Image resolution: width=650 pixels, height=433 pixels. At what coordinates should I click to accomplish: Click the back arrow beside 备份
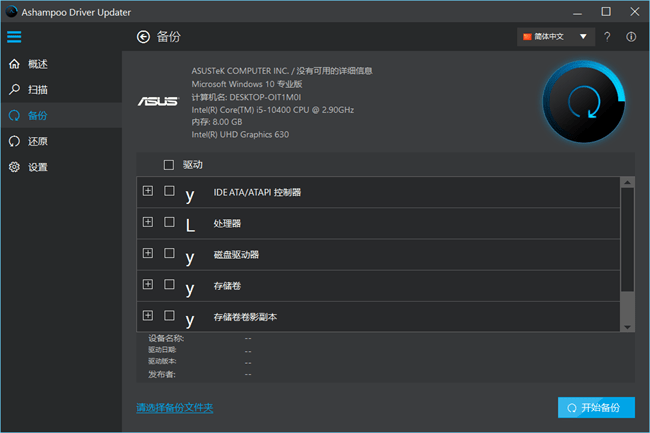coord(142,37)
